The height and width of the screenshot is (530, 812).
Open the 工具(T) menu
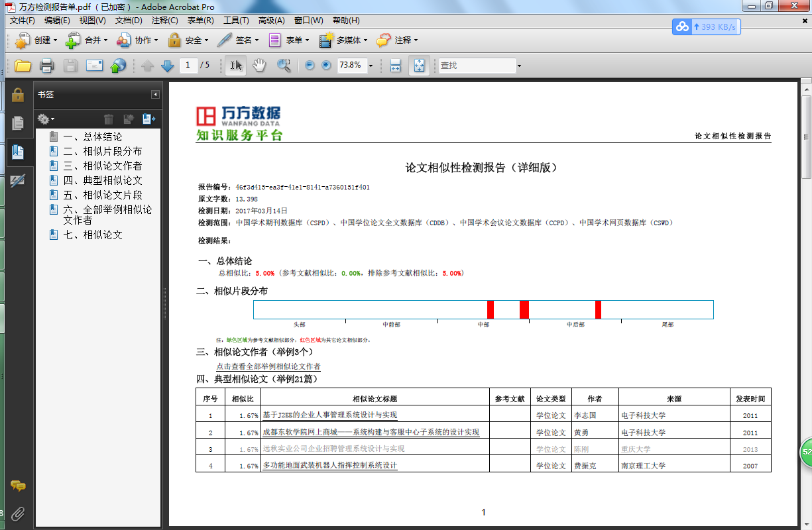[236, 21]
